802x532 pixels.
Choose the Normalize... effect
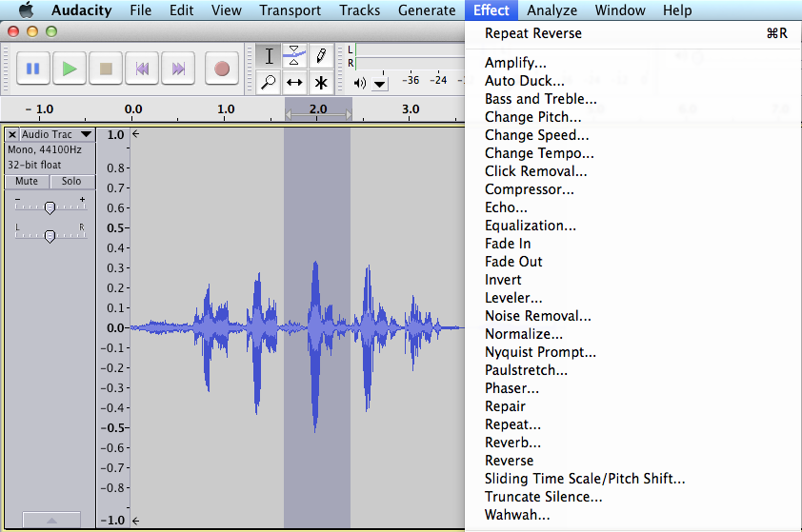633,334
